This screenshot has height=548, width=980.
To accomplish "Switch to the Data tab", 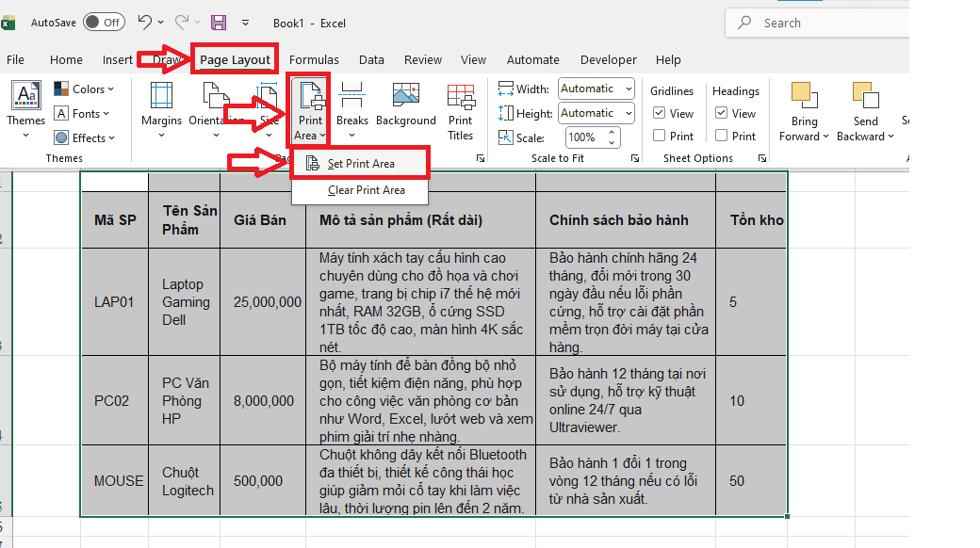I will (x=371, y=60).
